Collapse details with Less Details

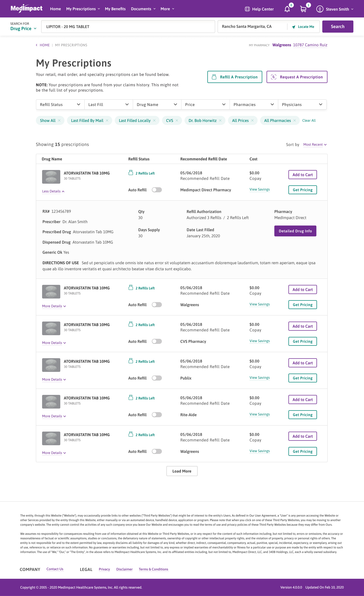(53, 191)
